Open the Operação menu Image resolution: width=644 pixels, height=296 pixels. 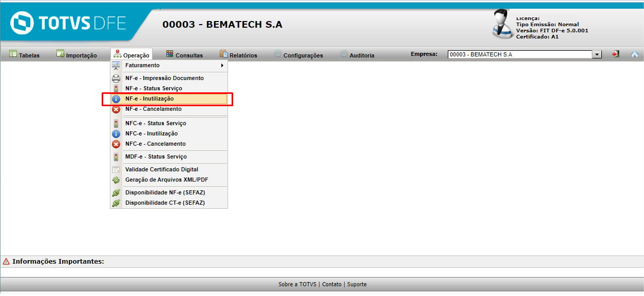click(x=131, y=55)
